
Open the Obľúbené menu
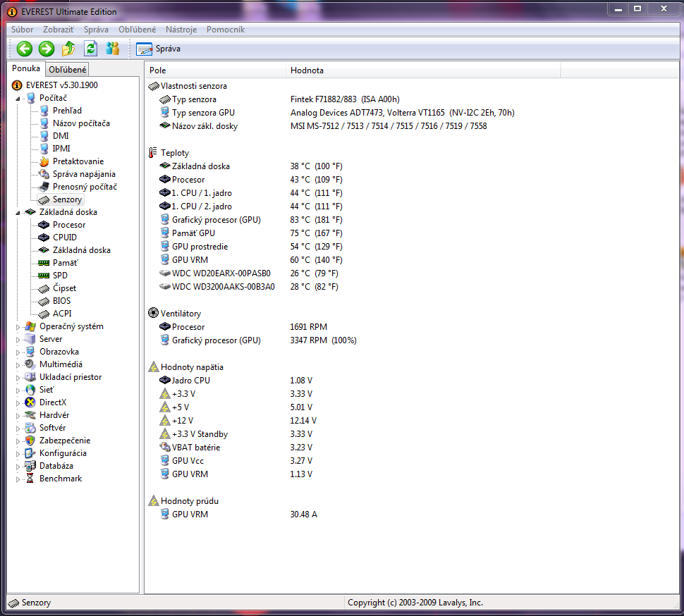(137, 30)
